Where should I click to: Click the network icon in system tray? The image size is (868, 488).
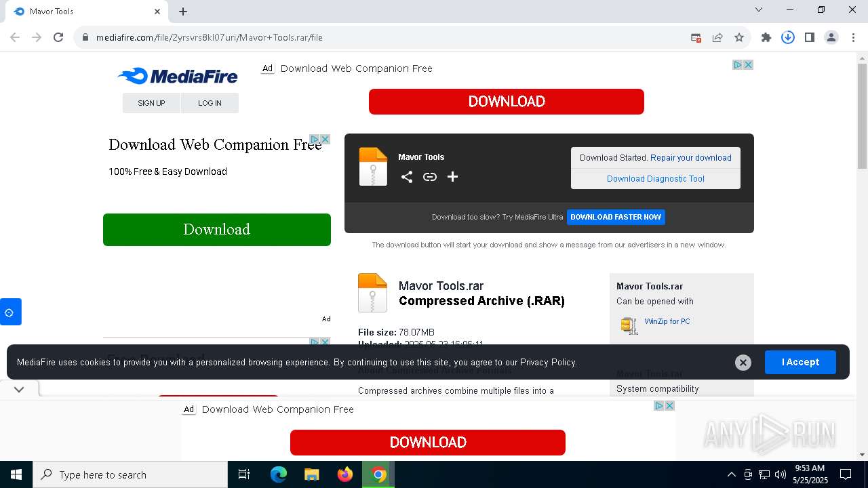(764, 474)
